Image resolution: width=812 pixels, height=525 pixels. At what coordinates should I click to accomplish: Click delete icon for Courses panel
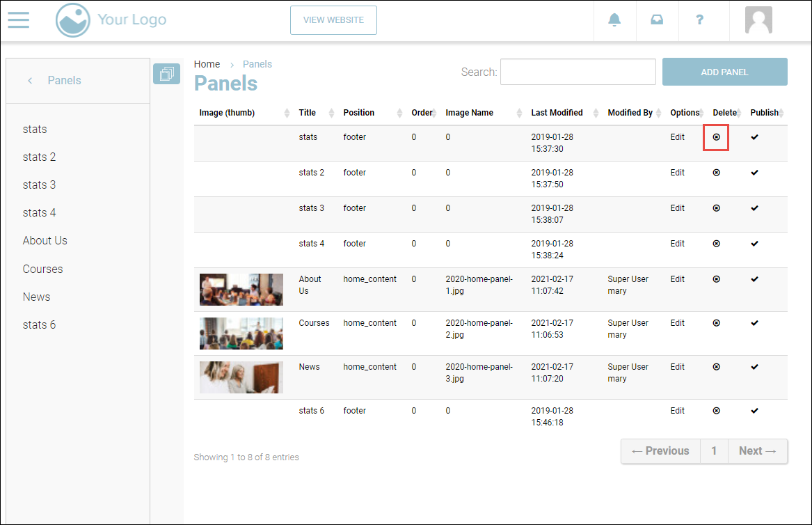(717, 323)
